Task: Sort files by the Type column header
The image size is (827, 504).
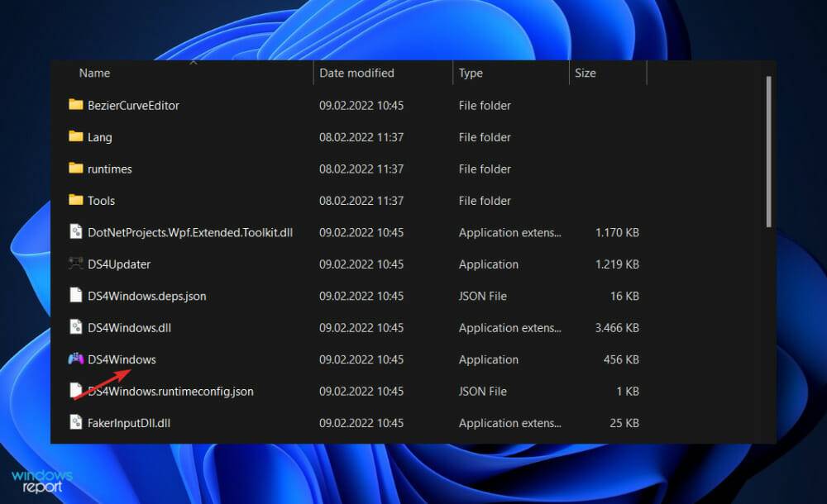Action: coord(470,73)
